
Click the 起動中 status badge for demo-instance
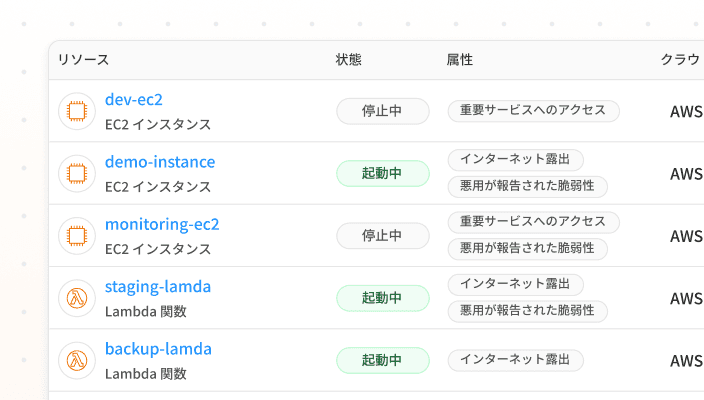(382, 173)
